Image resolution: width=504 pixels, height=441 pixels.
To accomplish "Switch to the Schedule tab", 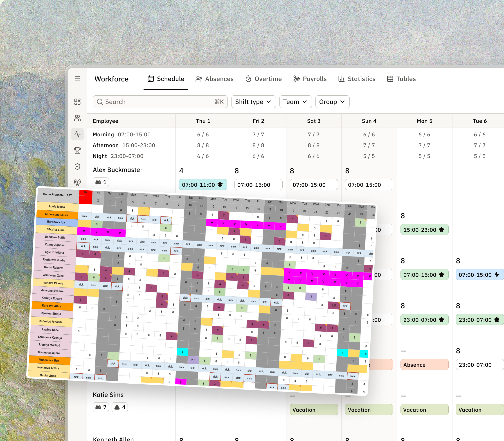I will coord(166,79).
